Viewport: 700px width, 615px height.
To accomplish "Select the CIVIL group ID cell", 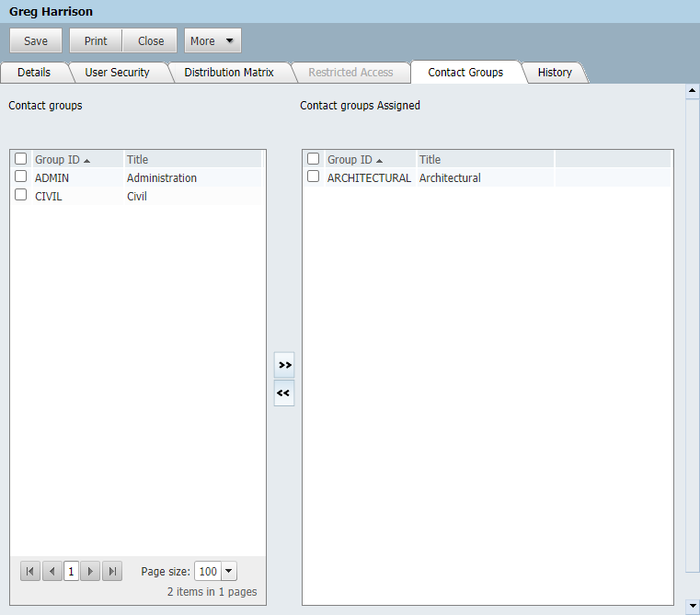I will (x=48, y=197).
